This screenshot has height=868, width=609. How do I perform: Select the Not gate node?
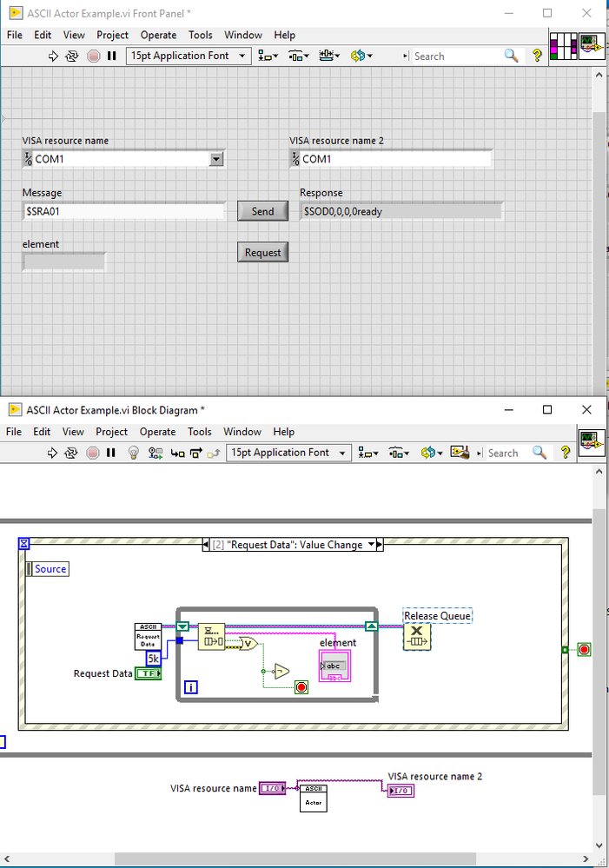(281, 671)
